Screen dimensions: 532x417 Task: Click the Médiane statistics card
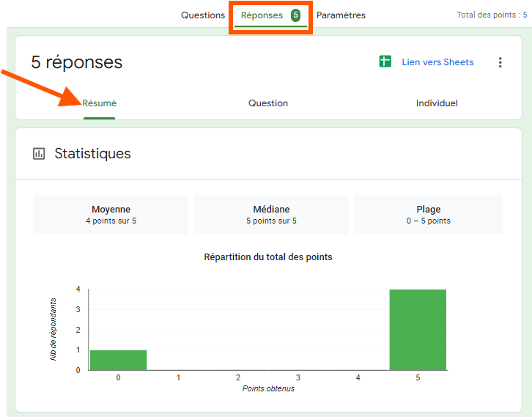pos(271,215)
